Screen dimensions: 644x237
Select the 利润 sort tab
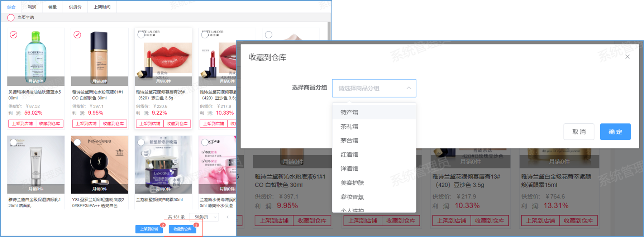[x=32, y=7]
